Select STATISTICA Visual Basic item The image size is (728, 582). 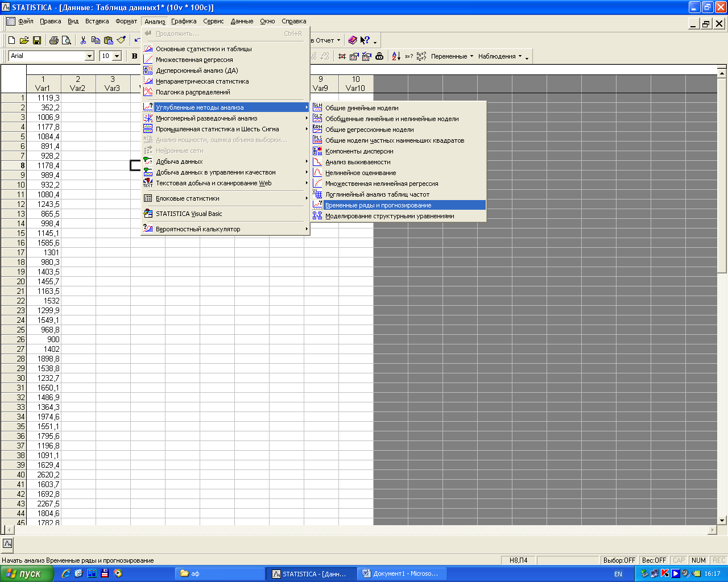click(x=226, y=214)
